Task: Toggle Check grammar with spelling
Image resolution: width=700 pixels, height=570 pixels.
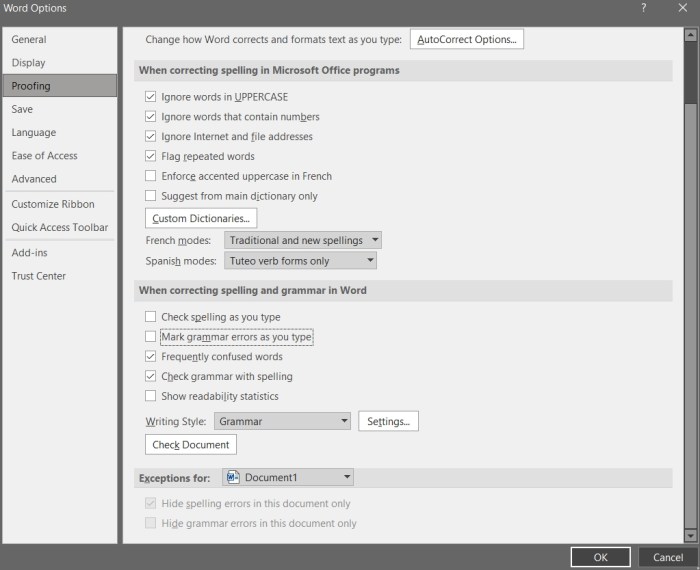Action: (150, 376)
